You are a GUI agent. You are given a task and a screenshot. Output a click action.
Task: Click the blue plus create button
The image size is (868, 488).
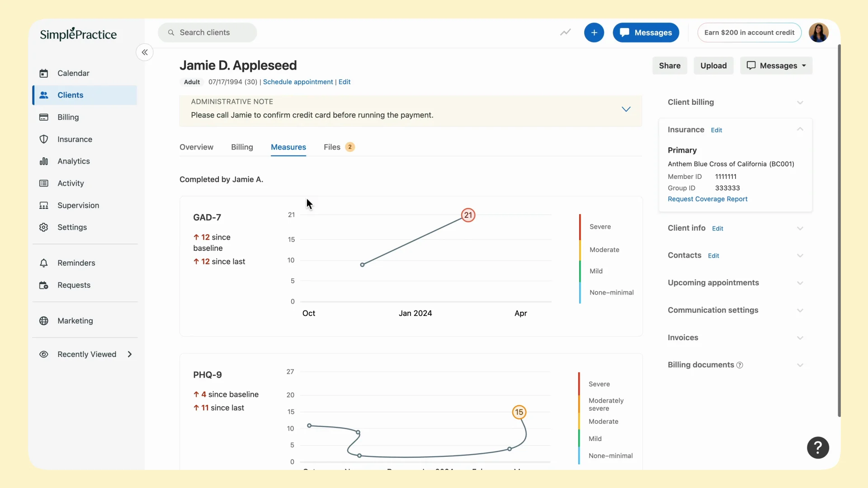pos(594,33)
